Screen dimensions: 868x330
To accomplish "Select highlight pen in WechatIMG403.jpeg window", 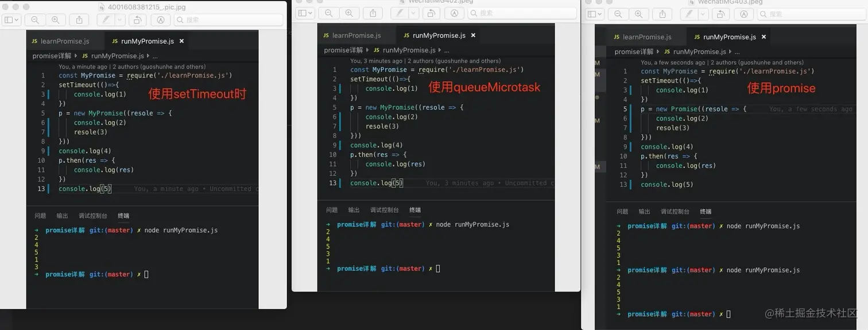I will pos(689,14).
